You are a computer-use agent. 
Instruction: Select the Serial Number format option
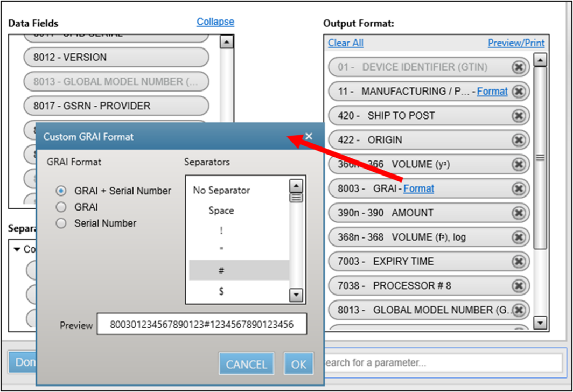61,223
